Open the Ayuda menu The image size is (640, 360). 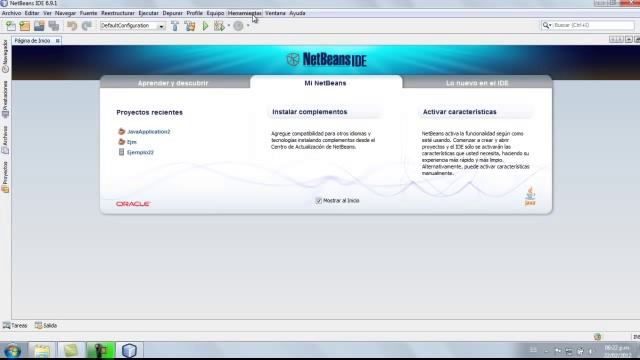click(x=298, y=13)
